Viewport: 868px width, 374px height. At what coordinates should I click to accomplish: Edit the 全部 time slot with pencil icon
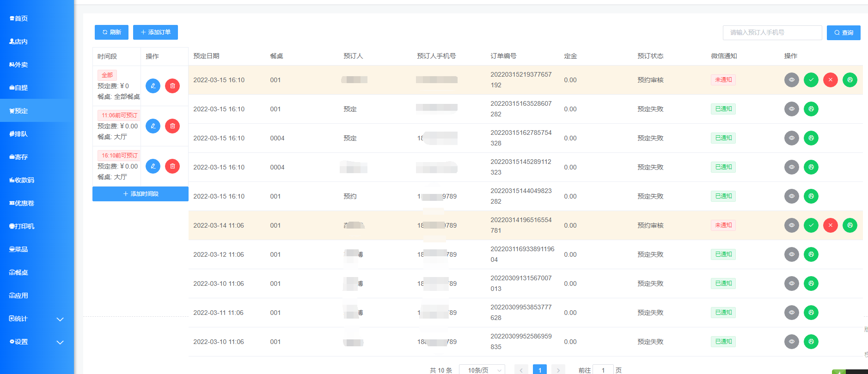click(x=153, y=86)
